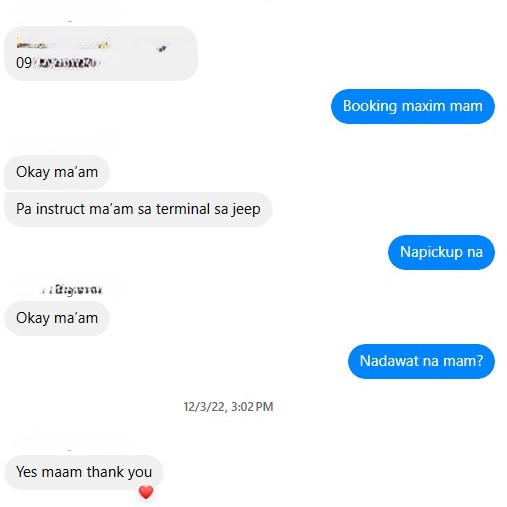This screenshot has height=507, width=507.
Task: Select the "Nadawat na mam?" message bubble
Action: (x=421, y=361)
